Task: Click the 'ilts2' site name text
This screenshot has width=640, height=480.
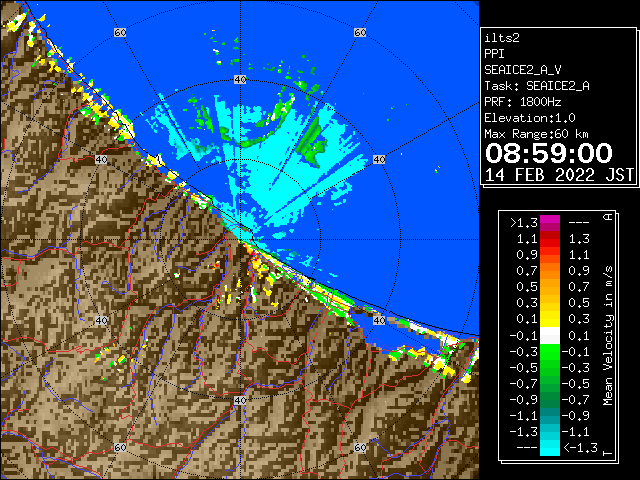Action: click(502, 38)
